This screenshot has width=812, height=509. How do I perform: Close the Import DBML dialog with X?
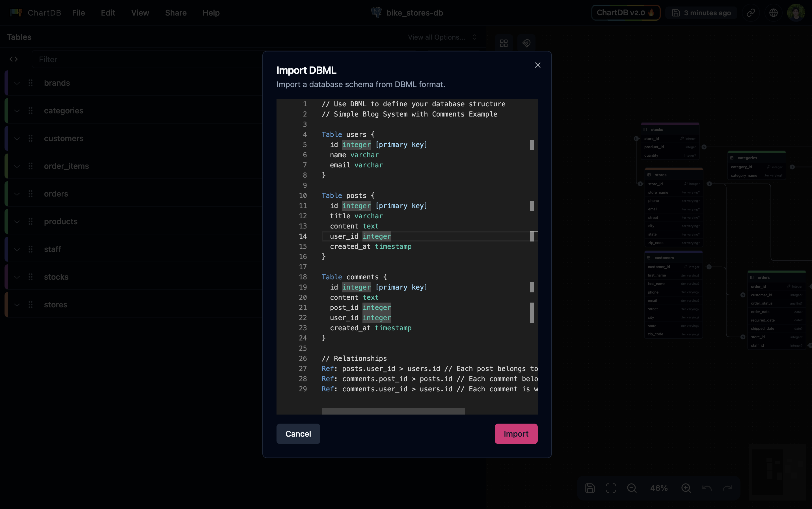pyautogui.click(x=537, y=65)
